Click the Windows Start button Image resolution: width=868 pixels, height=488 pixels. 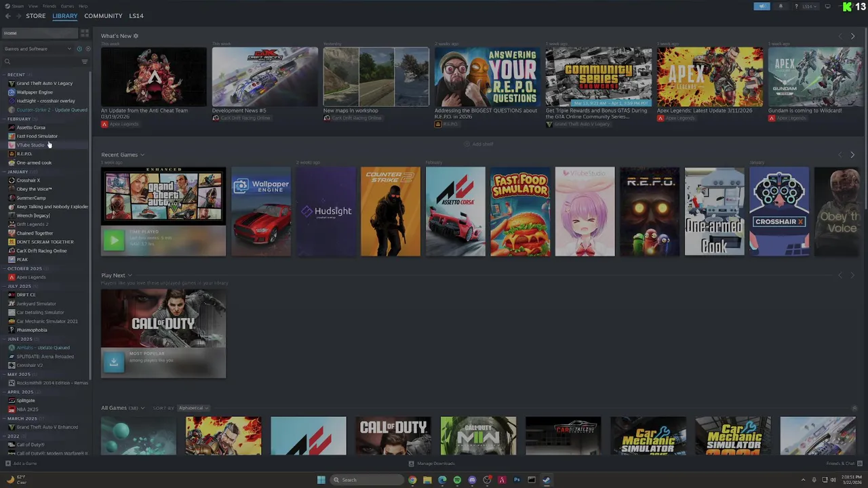(x=321, y=480)
